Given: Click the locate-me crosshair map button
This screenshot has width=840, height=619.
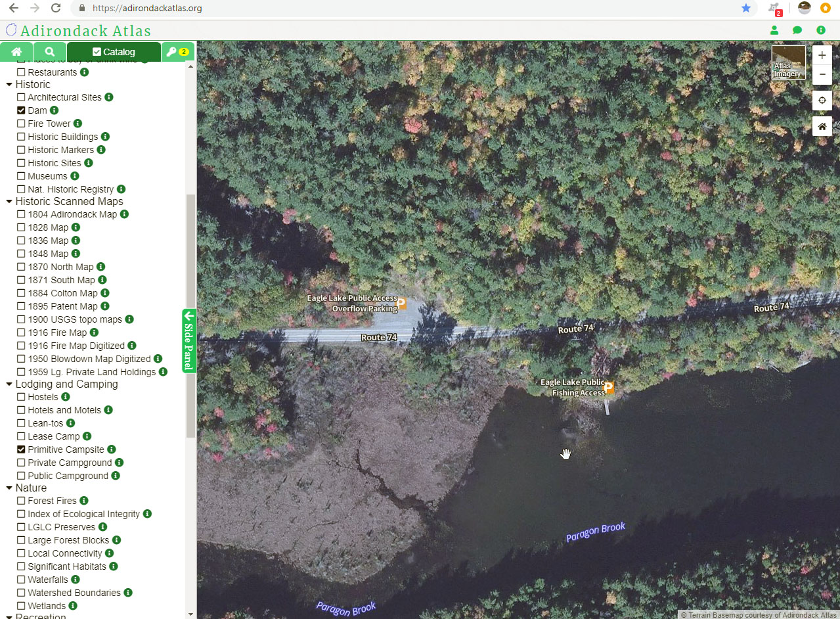Looking at the screenshot, I should pyautogui.click(x=822, y=101).
